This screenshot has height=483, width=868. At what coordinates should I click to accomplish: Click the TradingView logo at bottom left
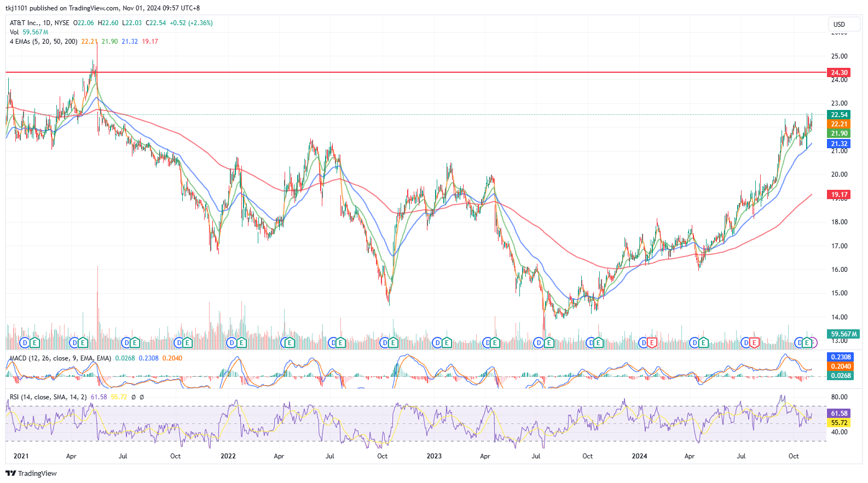pos(31,473)
